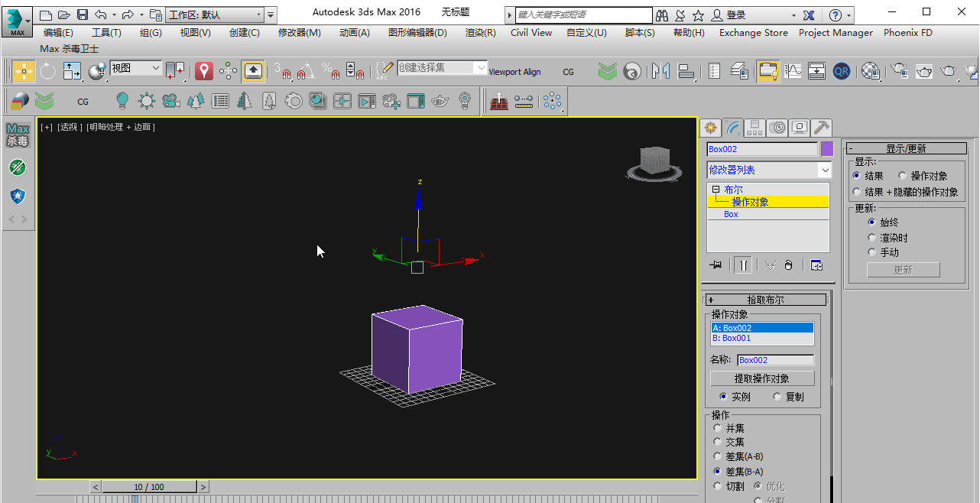Collapse the 布尔 modifier stack node
The image size is (980, 503).
[716, 190]
